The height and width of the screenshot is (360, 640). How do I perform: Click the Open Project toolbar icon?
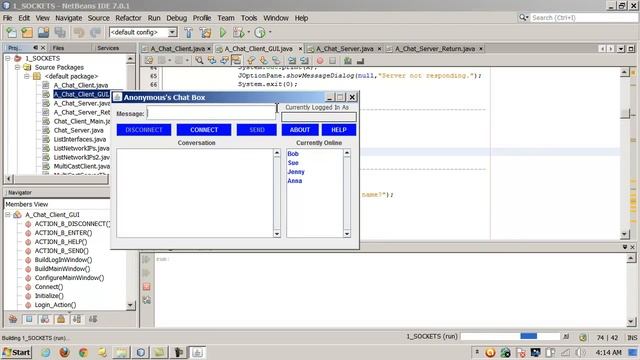(43, 32)
